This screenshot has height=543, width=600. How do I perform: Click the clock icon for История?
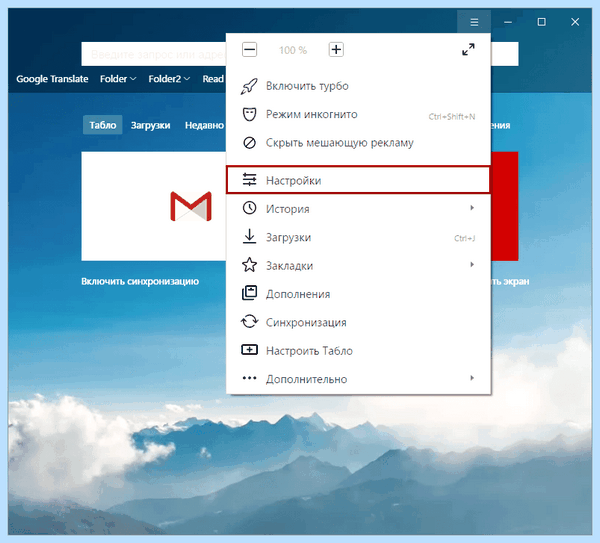249,208
